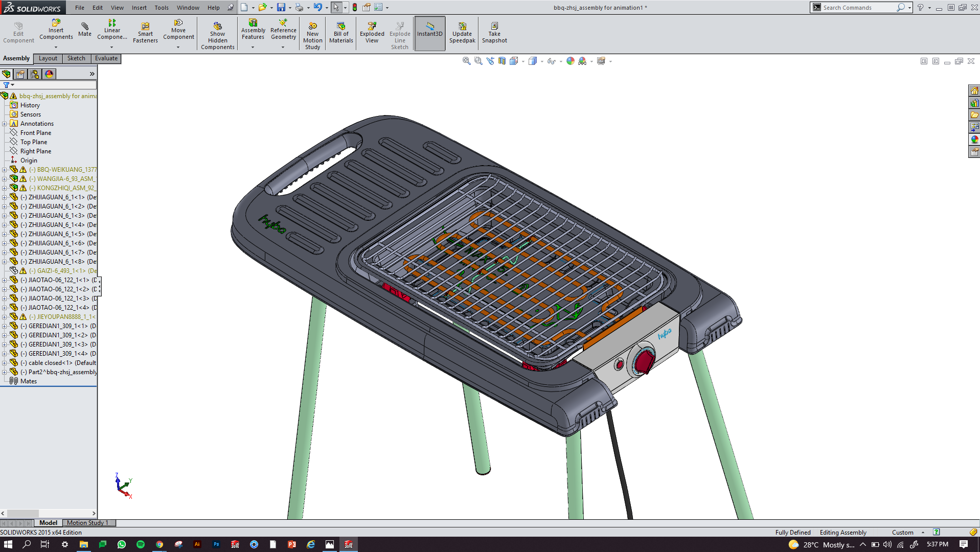The height and width of the screenshot is (552, 980).
Task: Open Bill of Materials tool
Action: 341,33
